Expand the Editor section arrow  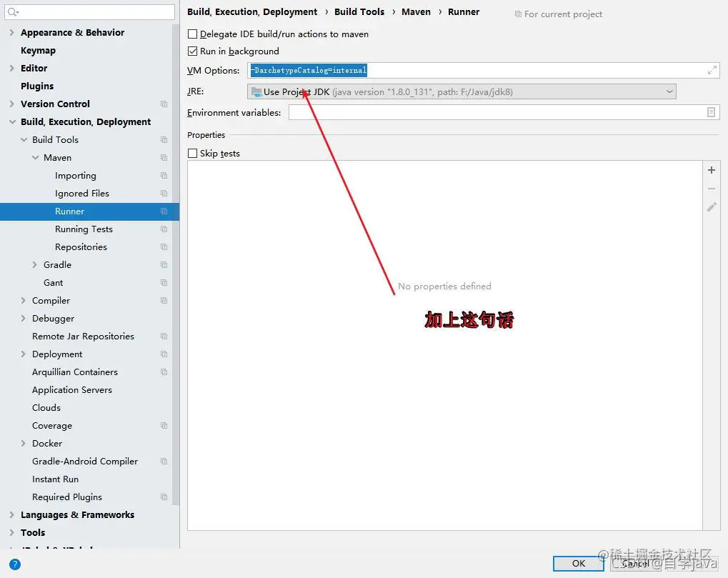(11, 69)
